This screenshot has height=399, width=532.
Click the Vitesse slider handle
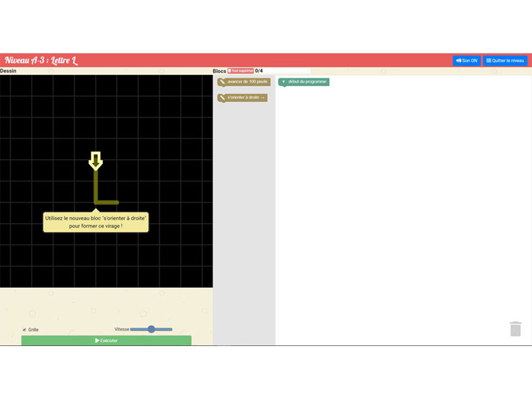coord(151,329)
